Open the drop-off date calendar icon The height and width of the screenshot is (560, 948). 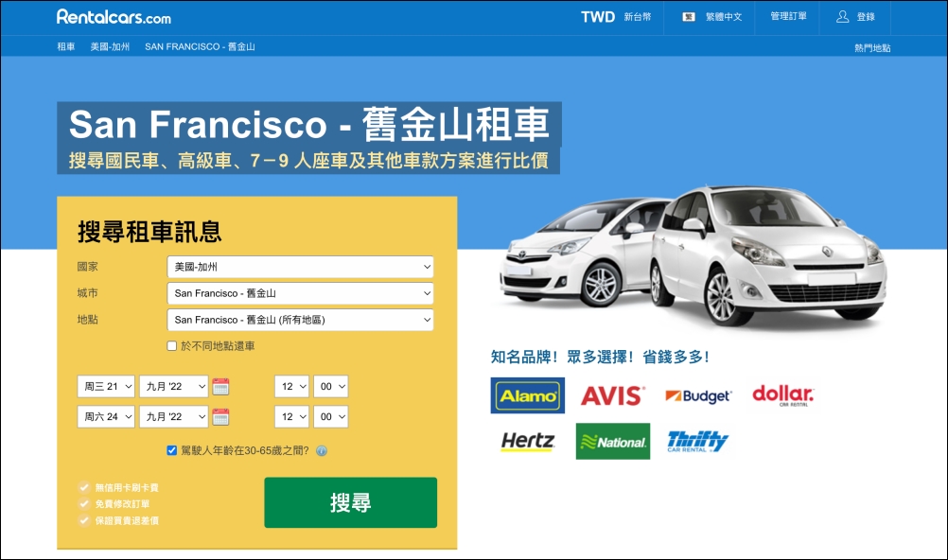click(220, 416)
